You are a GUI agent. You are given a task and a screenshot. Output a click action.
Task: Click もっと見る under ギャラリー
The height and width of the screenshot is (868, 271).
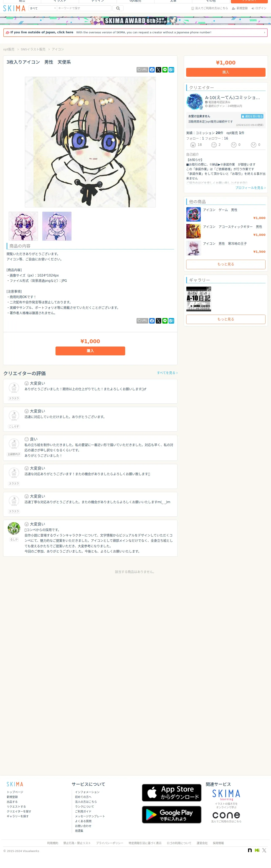pos(225,319)
